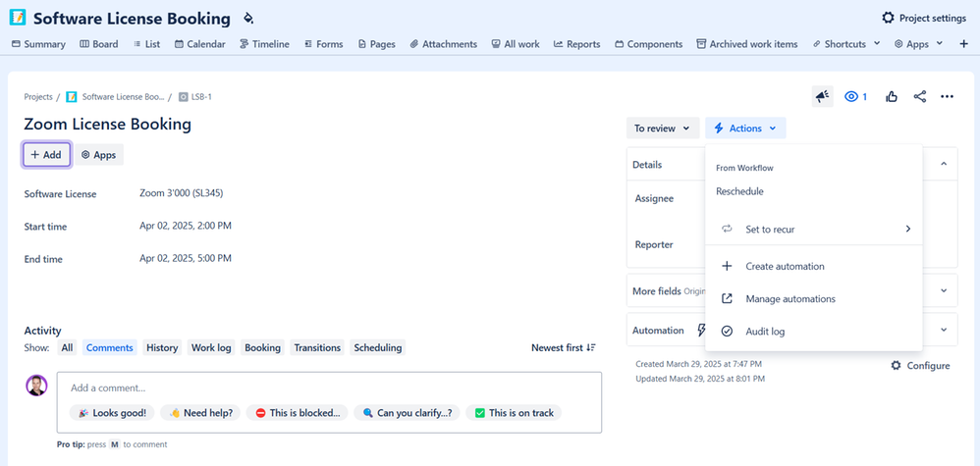
Task: Click Software License Boo... breadcrumb link
Action: pos(123,97)
